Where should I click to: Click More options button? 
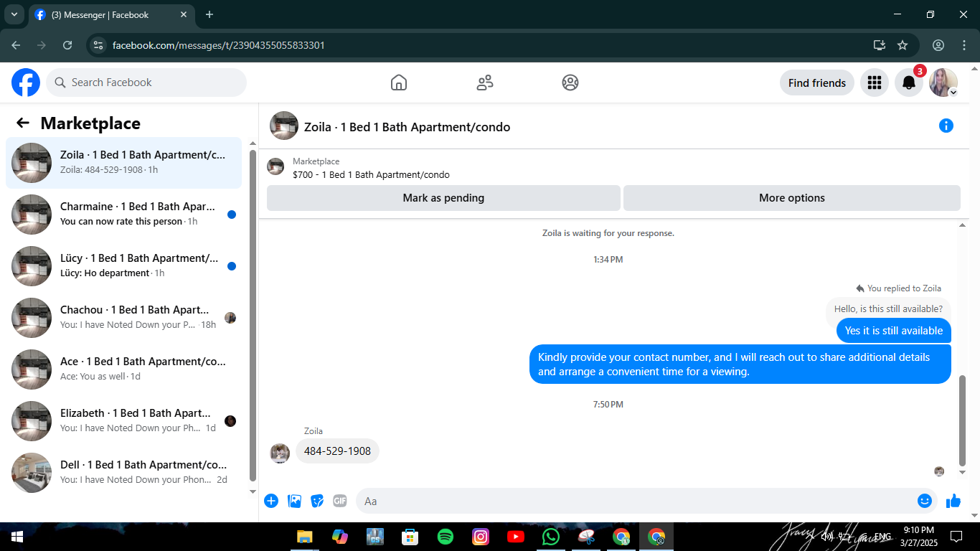pyautogui.click(x=792, y=198)
